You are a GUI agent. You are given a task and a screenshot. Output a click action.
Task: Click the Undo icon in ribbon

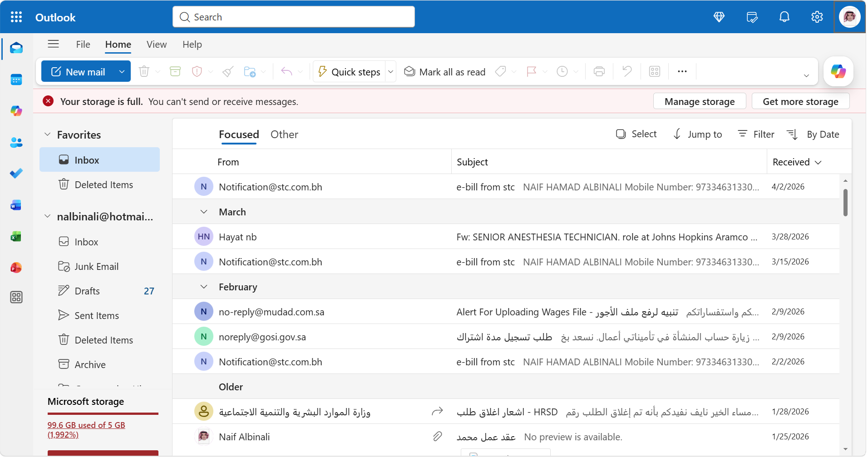(627, 71)
